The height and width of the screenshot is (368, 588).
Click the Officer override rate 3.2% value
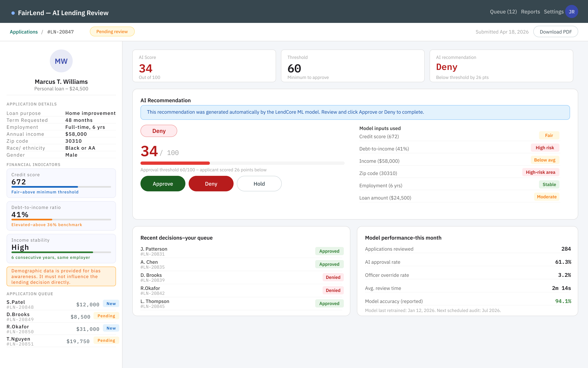[x=565, y=275]
